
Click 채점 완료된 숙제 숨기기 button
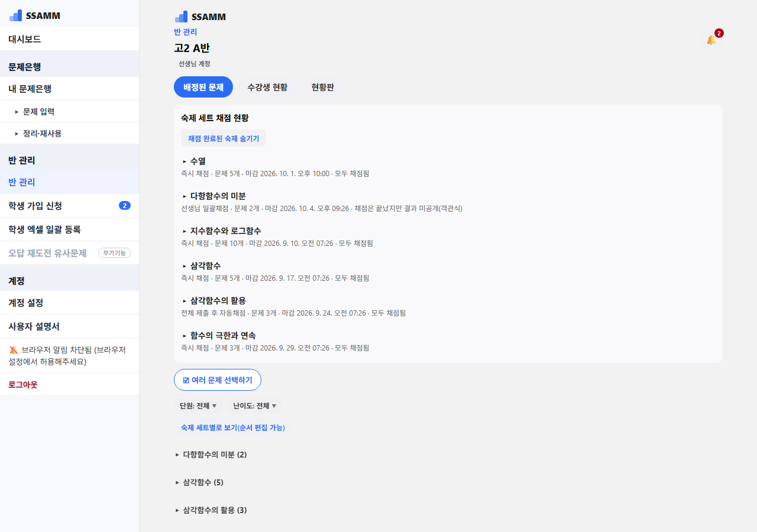click(224, 138)
